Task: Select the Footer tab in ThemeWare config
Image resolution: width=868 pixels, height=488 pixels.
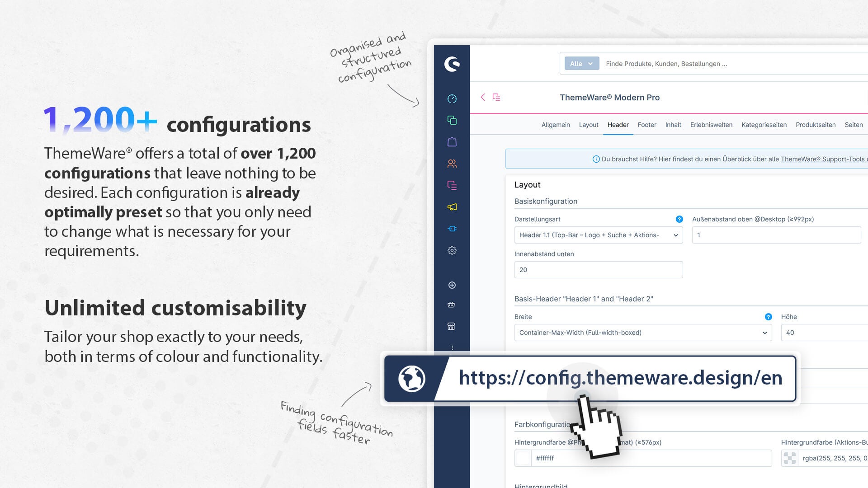Action: point(647,125)
